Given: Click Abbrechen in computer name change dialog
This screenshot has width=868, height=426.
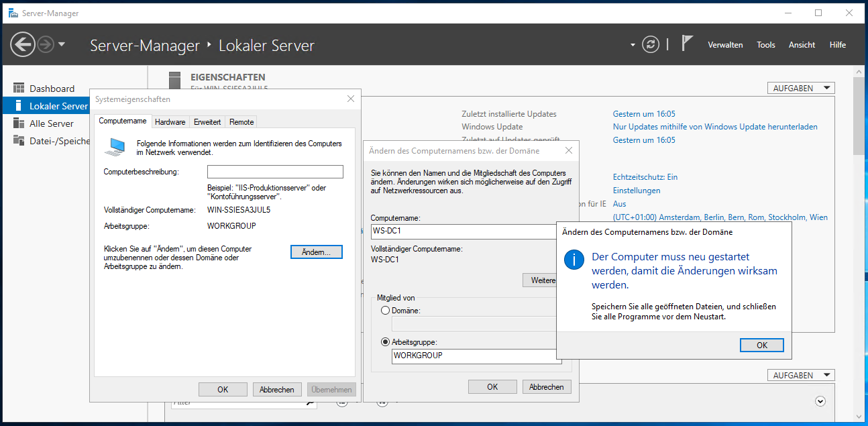Looking at the screenshot, I should [547, 386].
